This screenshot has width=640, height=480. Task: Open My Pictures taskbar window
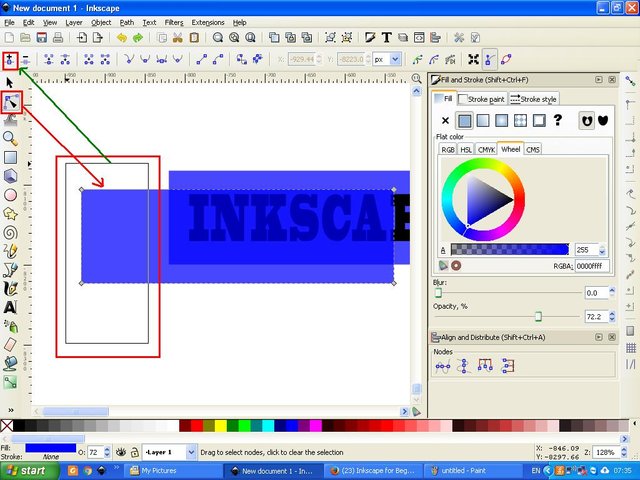pyautogui.click(x=172, y=471)
